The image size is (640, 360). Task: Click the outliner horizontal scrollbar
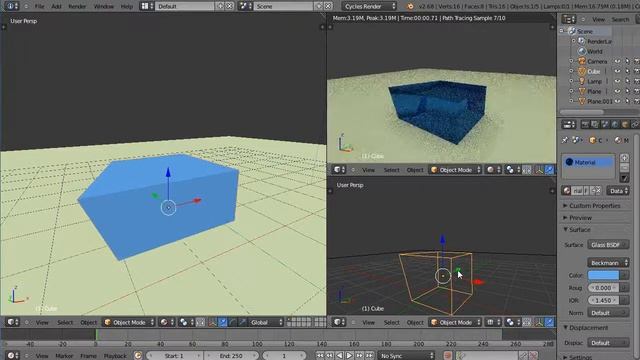coord(582,111)
